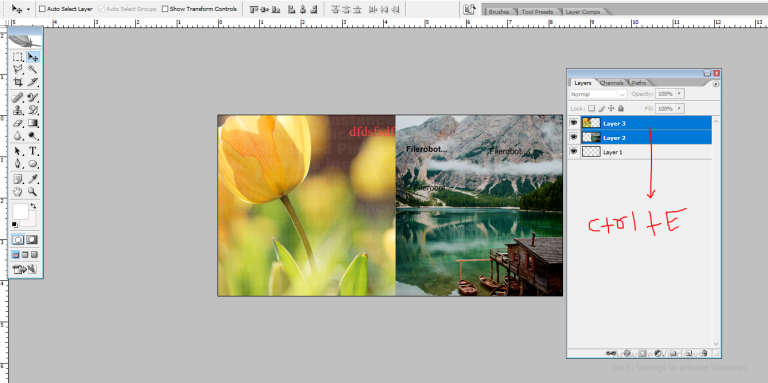
Task: Open the Layers panel flyout menu
Action: 716,84
